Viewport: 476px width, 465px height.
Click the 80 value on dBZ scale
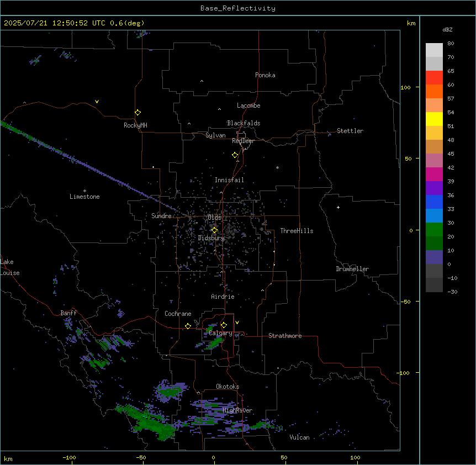(451, 44)
